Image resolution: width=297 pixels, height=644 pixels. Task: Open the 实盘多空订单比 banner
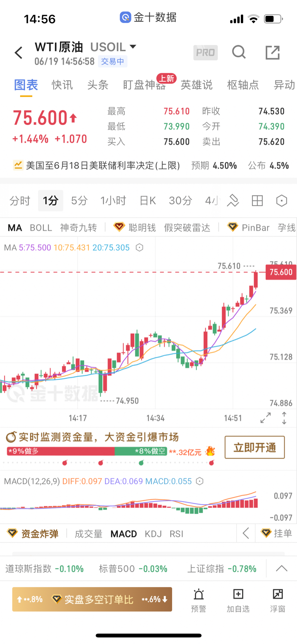[92, 599]
